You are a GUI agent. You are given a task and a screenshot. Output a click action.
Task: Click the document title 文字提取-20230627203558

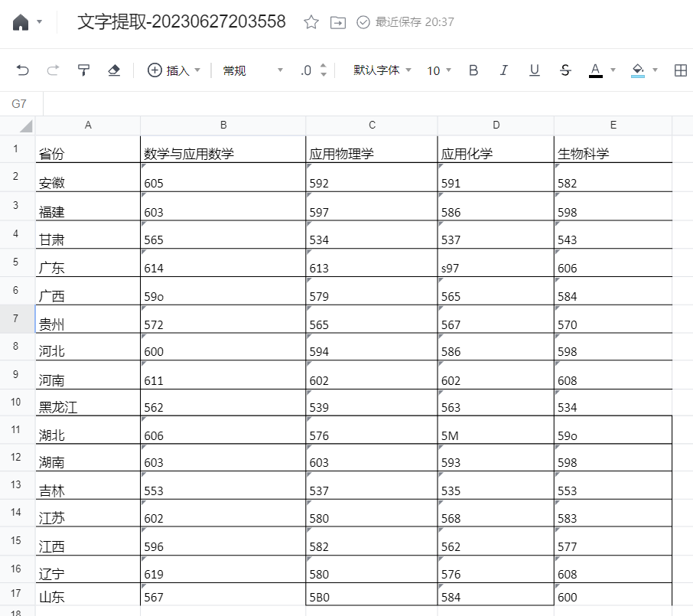point(181,21)
